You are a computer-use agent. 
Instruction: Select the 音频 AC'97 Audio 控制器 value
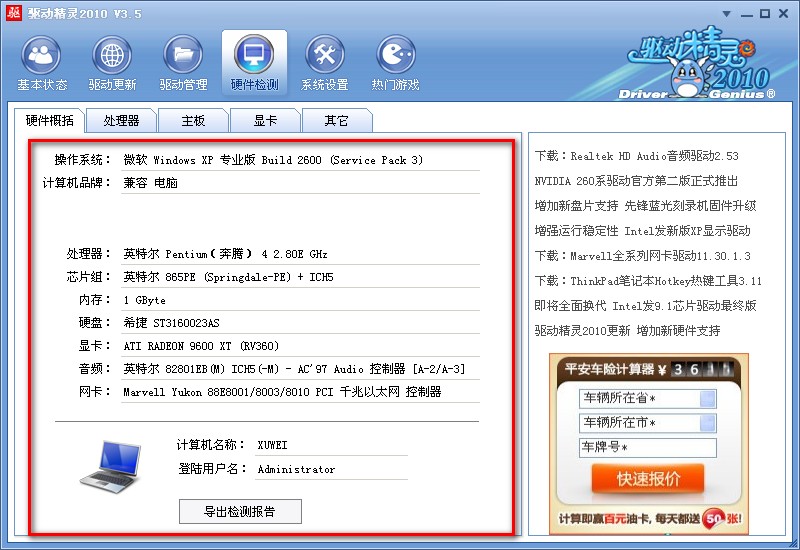pos(294,369)
